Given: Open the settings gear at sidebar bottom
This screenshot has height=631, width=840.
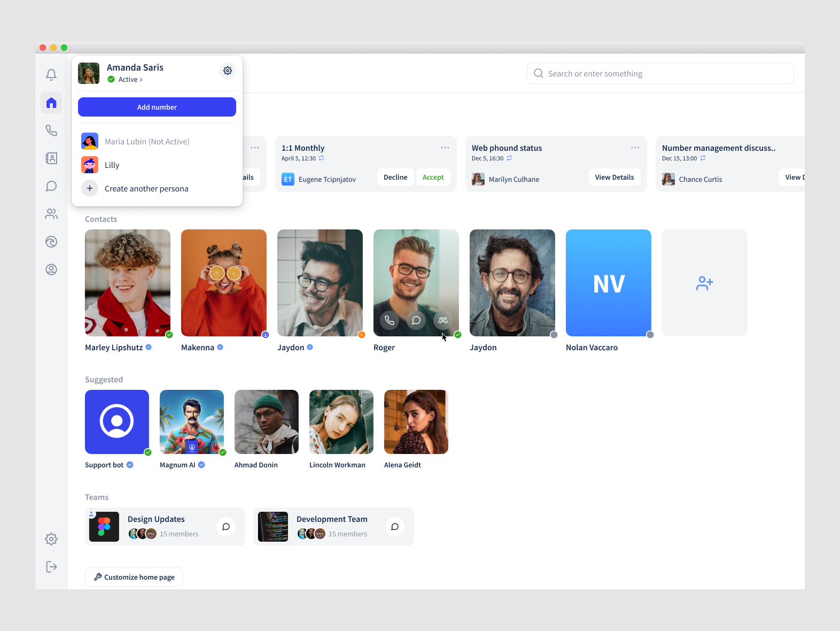Looking at the screenshot, I should (51, 539).
